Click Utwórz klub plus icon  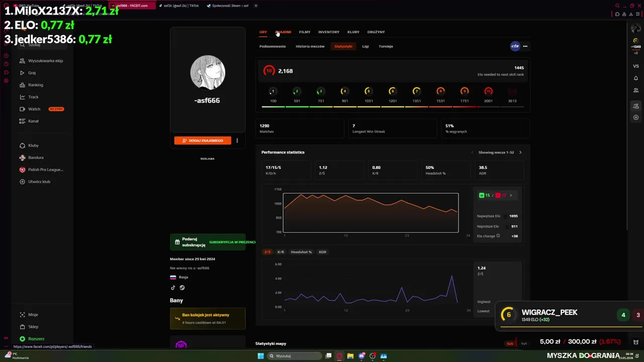22,182
